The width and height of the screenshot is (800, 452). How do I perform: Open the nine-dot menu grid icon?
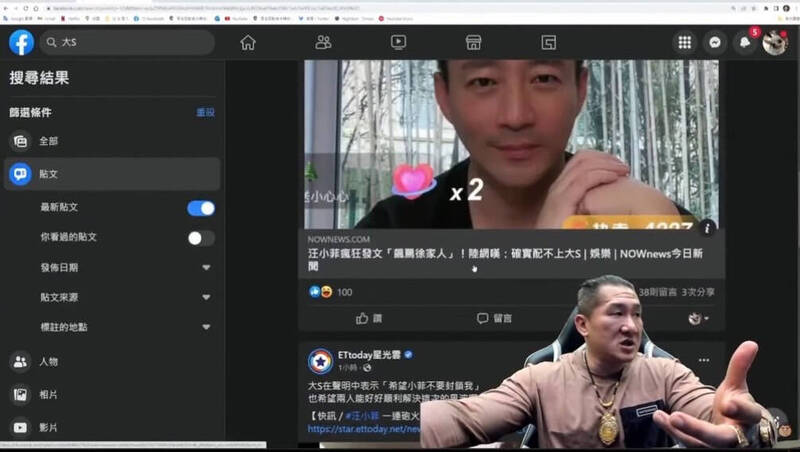click(x=685, y=42)
